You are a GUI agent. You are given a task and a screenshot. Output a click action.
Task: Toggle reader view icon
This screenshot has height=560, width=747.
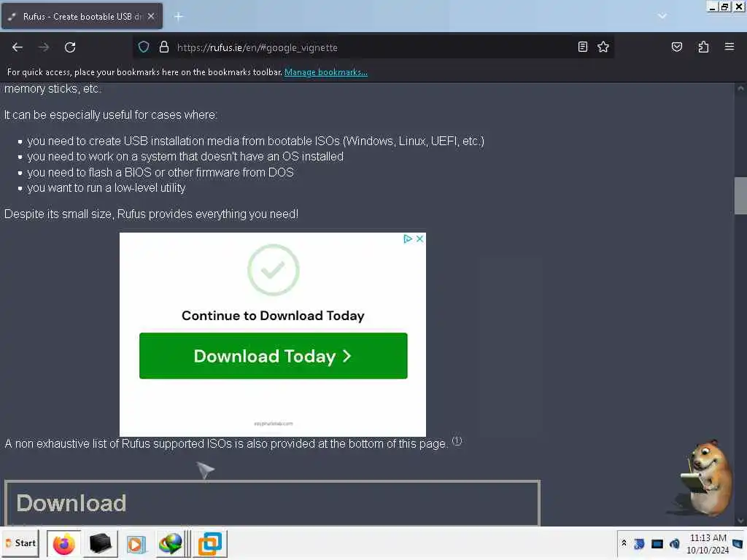(x=582, y=47)
